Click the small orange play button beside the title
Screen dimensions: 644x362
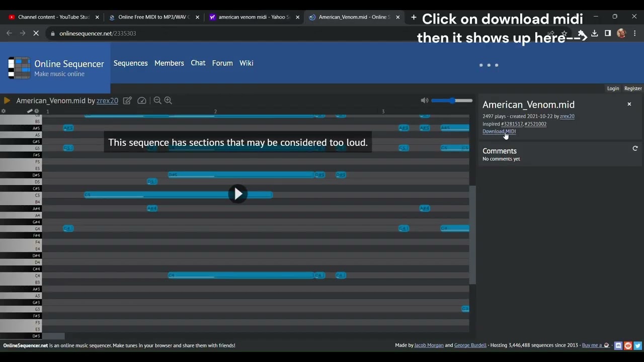pyautogui.click(x=7, y=101)
